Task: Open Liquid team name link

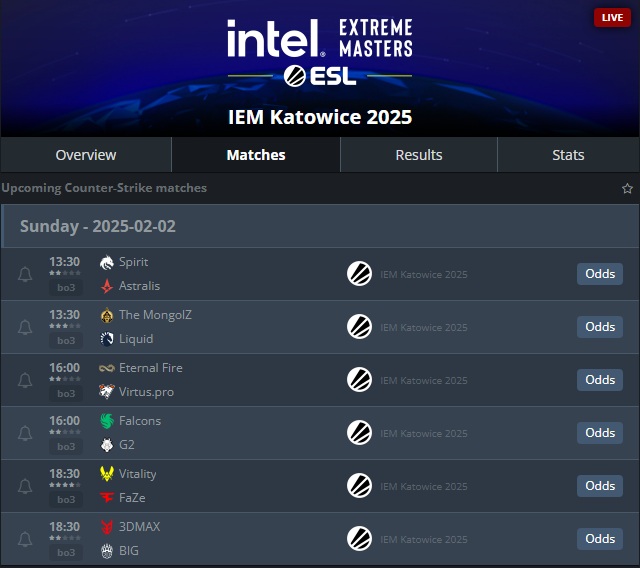Action: tap(136, 339)
